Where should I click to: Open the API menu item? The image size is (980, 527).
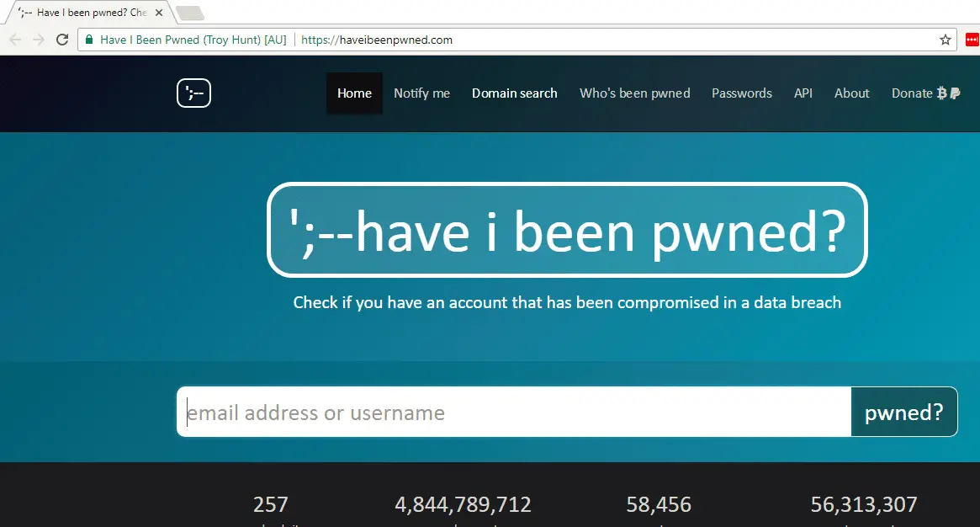803,93
